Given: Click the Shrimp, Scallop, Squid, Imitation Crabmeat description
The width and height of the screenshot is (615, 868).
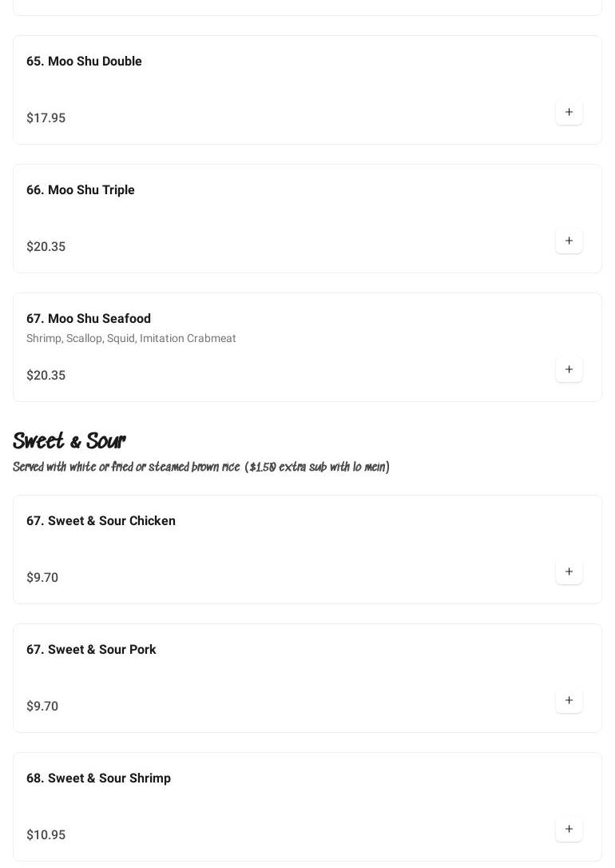Looking at the screenshot, I should (x=131, y=339).
